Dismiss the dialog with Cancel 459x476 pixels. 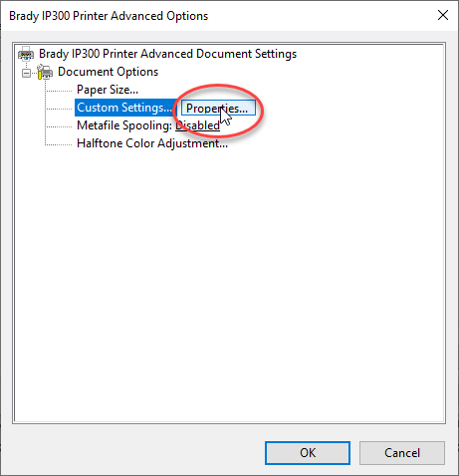[402, 453]
